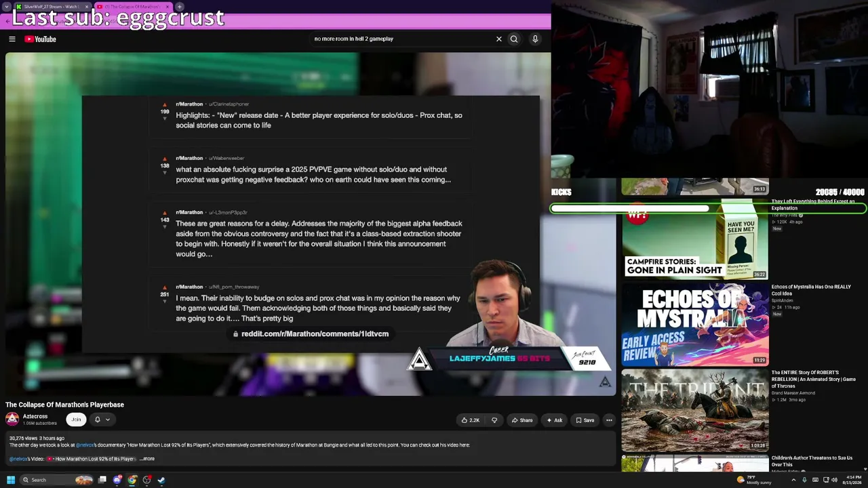This screenshot has width=868, height=488.
Task: Share the Marathon video
Action: [x=521, y=420]
